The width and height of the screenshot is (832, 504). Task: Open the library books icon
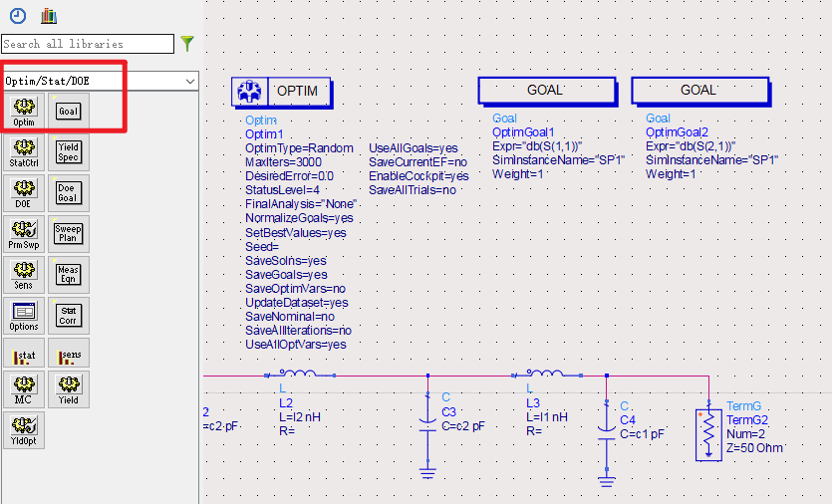49,16
